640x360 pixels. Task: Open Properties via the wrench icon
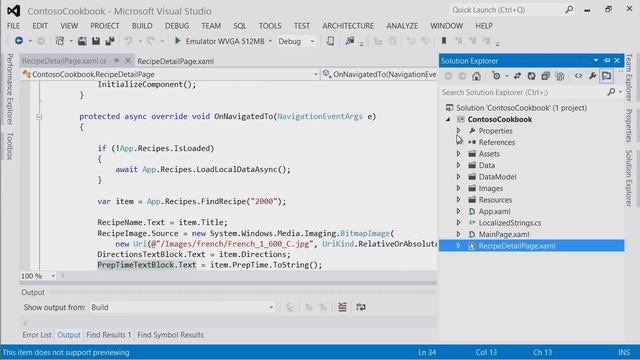(x=592, y=76)
